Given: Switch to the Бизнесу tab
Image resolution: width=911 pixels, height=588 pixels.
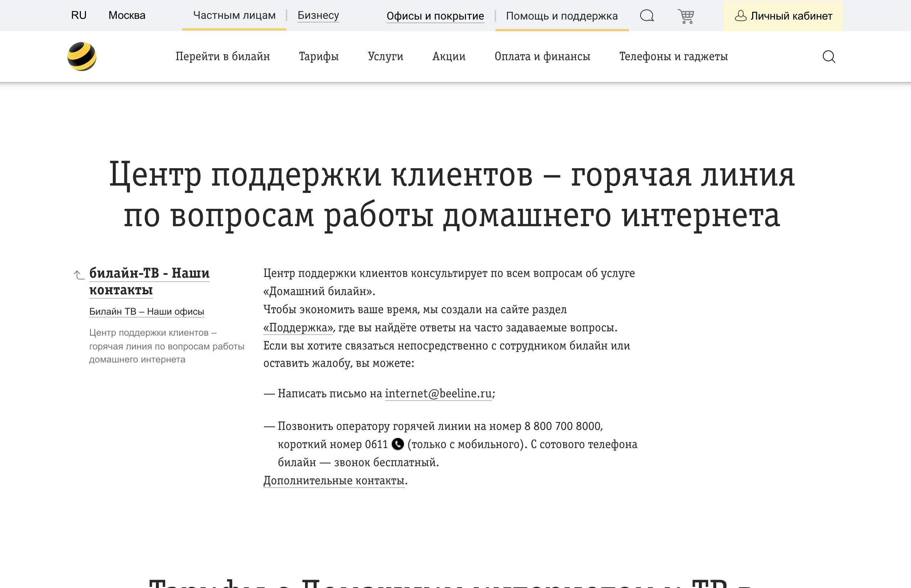Looking at the screenshot, I should (318, 16).
